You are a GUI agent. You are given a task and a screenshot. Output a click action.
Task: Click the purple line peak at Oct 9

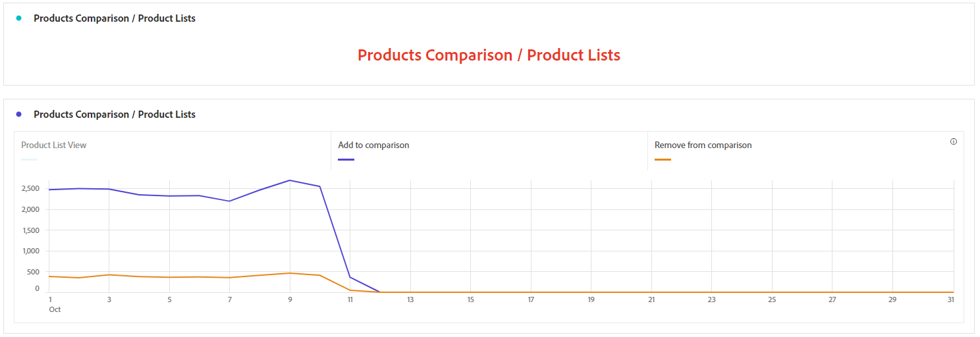290,180
